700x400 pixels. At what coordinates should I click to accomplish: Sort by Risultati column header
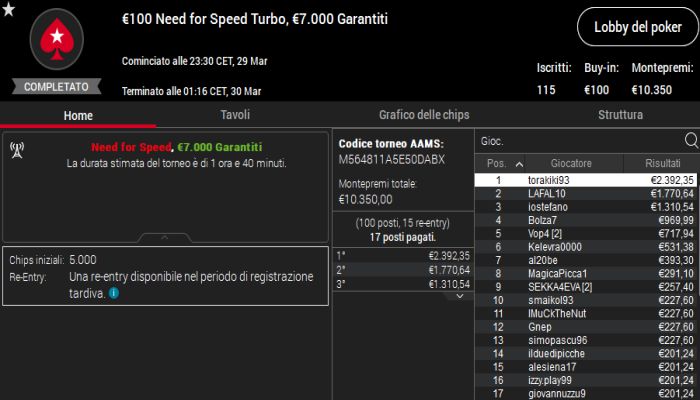(x=661, y=163)
